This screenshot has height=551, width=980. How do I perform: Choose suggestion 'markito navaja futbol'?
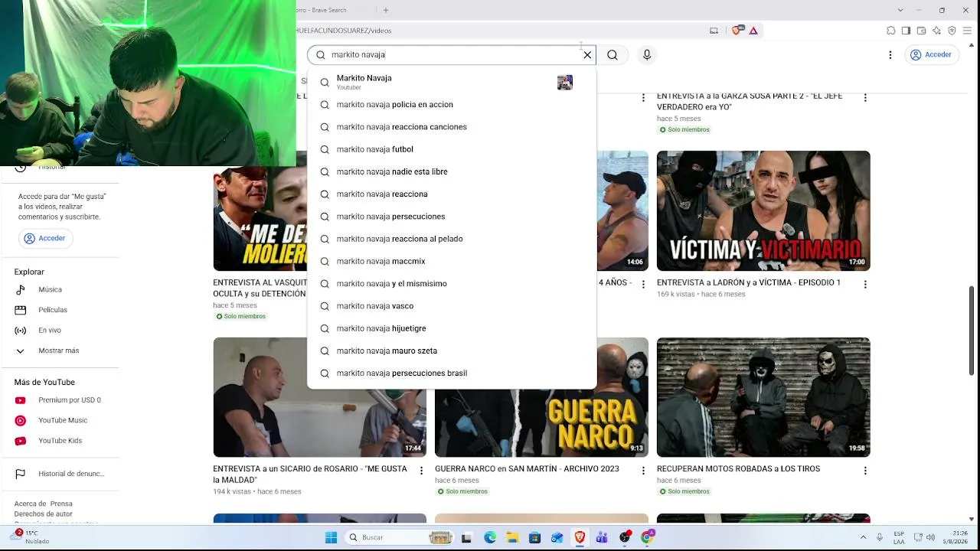pos(452,149)
